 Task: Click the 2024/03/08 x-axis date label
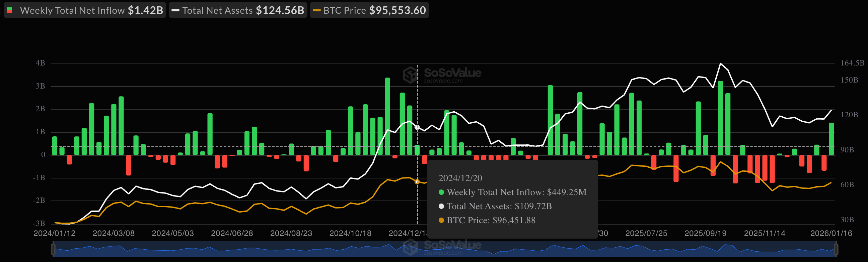point(114,233)
